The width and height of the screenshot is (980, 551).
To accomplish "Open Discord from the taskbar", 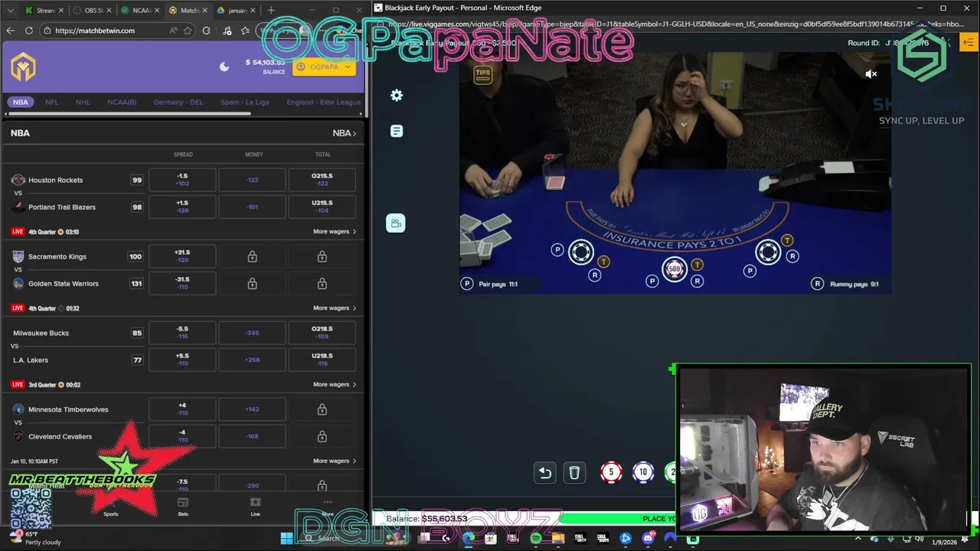I will (x=648, y=538).
